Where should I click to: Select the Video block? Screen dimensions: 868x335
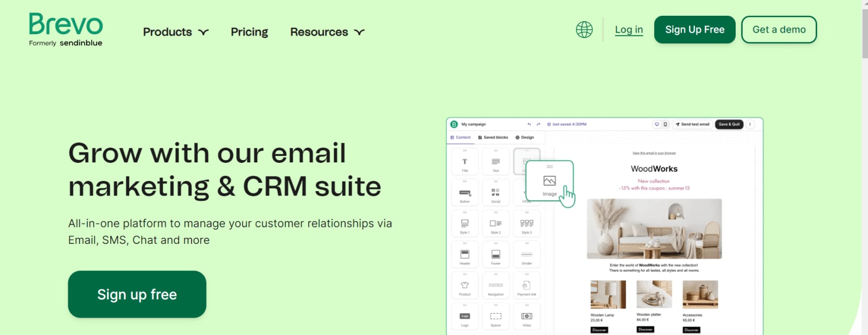[527, 317]
